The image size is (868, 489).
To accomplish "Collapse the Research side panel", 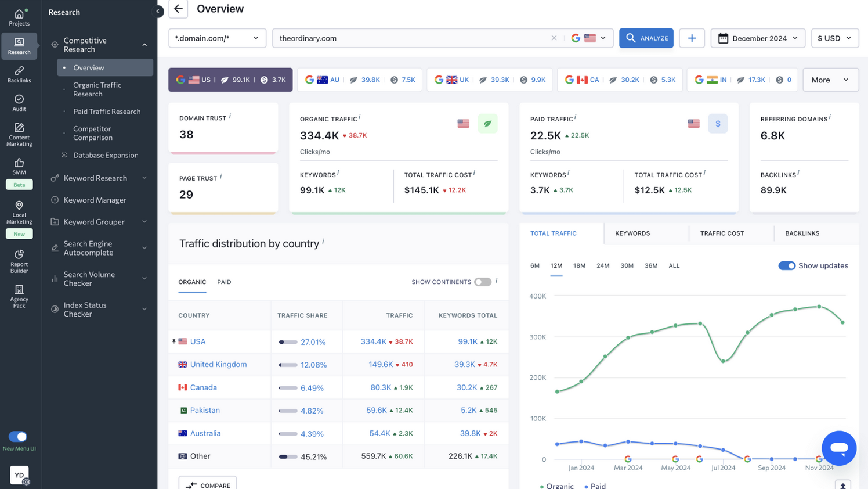I will click(158, 11).
